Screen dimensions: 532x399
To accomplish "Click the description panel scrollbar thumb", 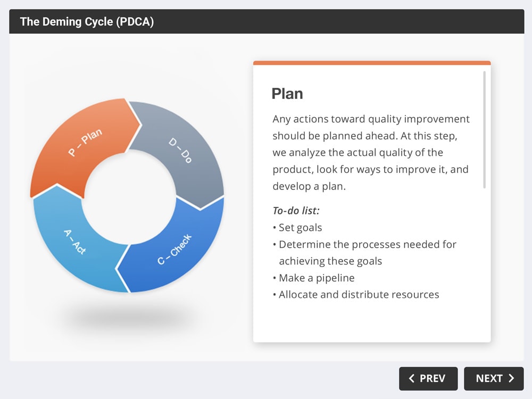I will click(484, 130).
